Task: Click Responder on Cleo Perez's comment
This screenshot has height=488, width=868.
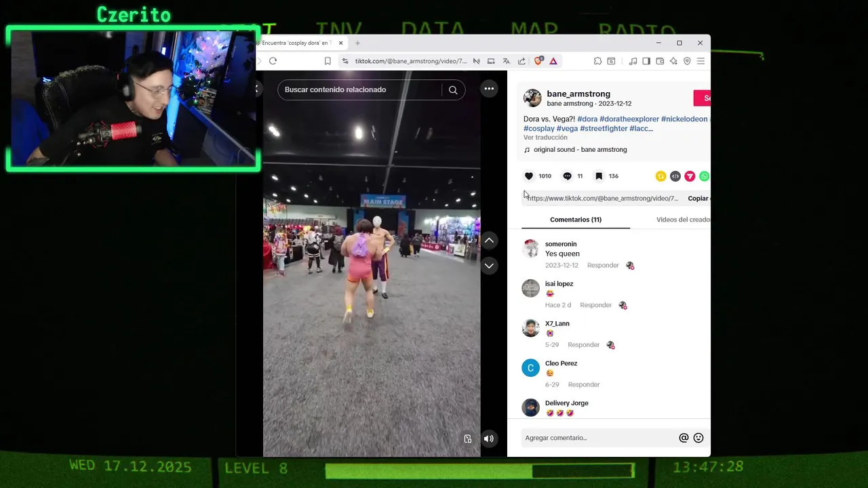Action: point(583,384)
